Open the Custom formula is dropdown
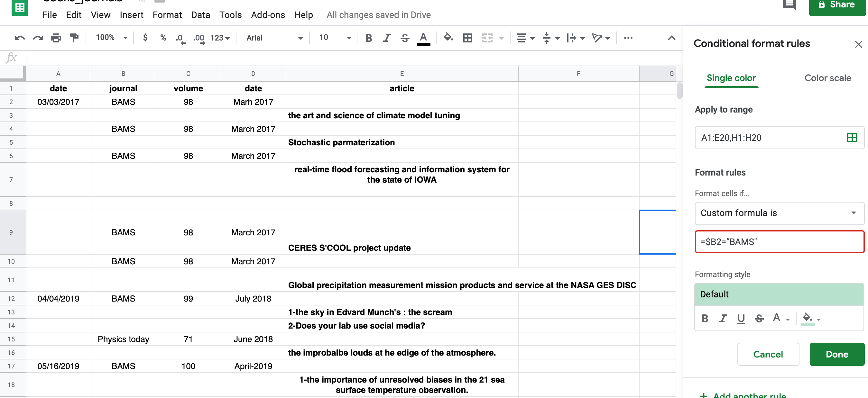 click(779, 213)
